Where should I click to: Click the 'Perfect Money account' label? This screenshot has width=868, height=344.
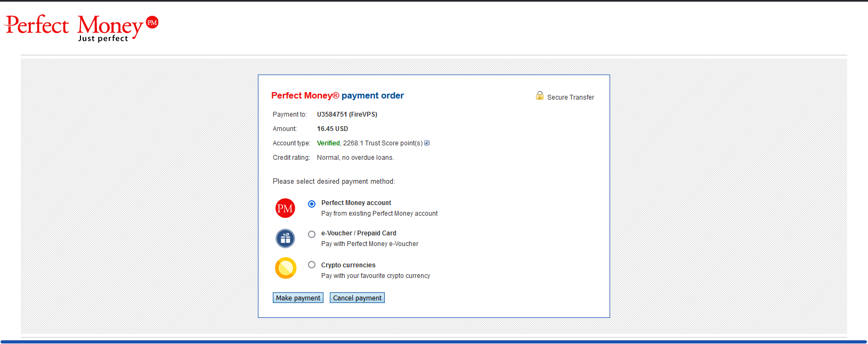[x=356, y=203]
